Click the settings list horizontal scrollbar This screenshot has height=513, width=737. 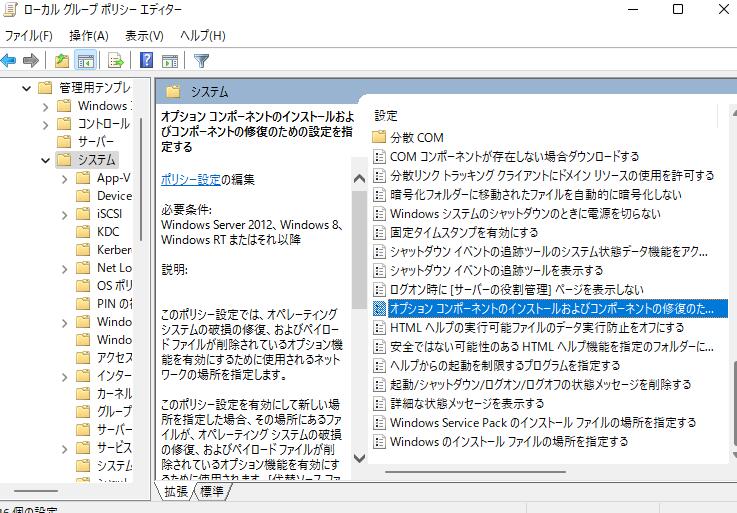[x=475, y=471]
